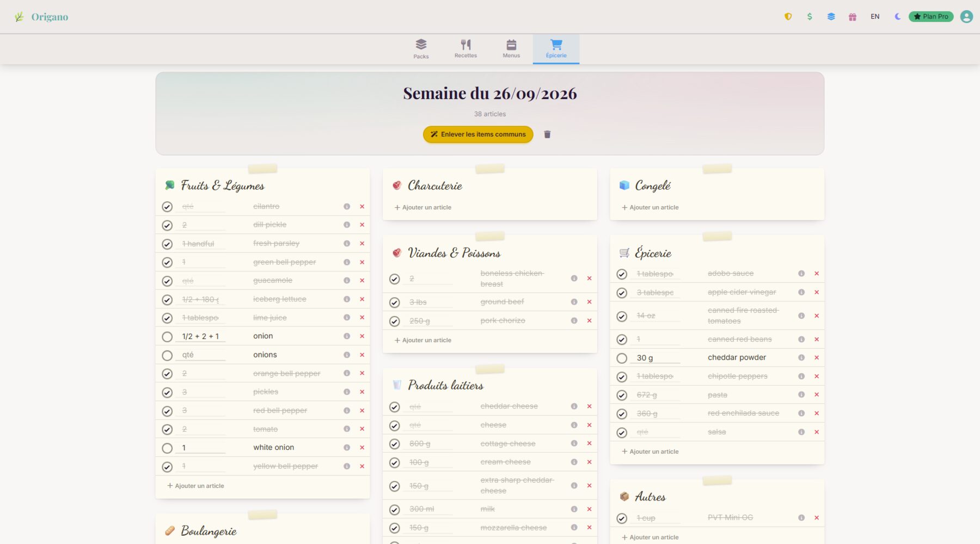Remove cilantro with the red X

(362, 207)
